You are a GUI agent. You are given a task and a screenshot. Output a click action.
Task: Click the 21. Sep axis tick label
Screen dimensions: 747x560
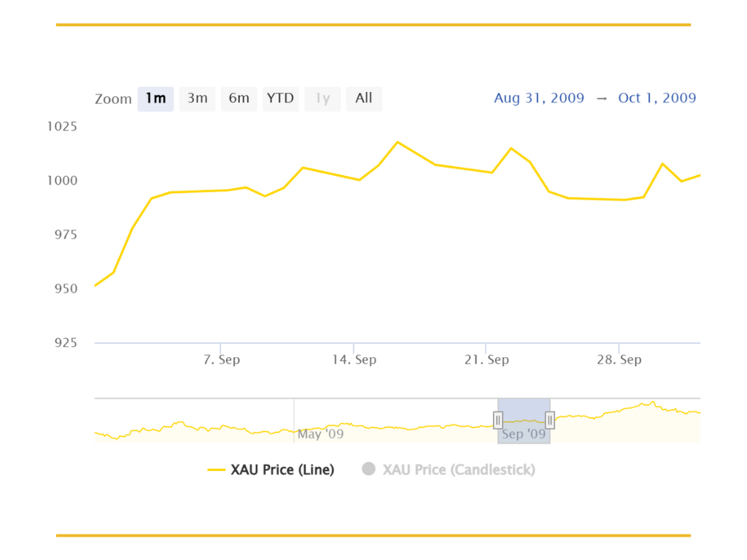tap(487, 359)
